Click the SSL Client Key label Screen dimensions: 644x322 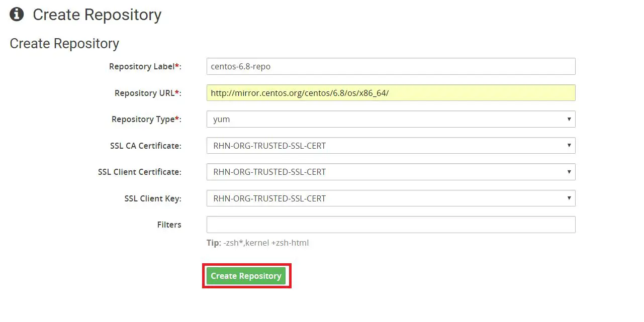coord(153,198)
